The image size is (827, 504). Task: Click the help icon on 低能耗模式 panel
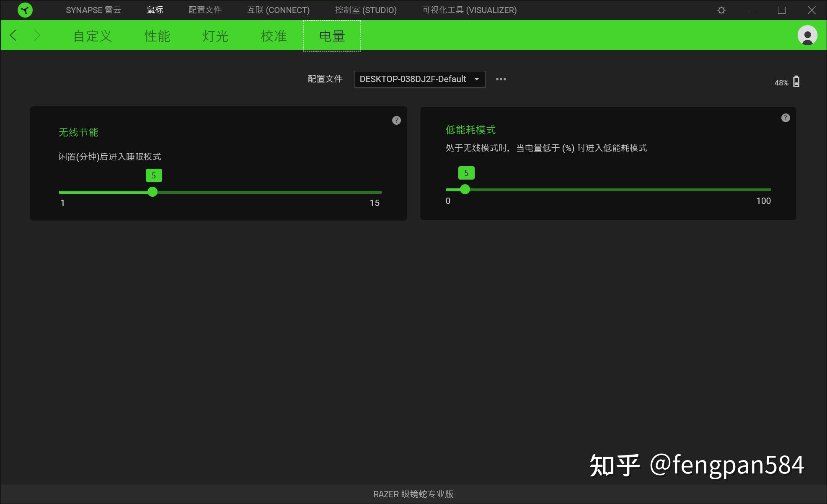785,118
